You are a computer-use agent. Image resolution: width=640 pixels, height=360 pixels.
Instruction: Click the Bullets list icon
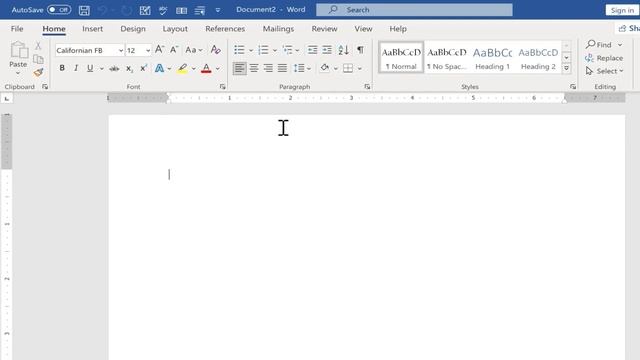[x=239, y=50]
